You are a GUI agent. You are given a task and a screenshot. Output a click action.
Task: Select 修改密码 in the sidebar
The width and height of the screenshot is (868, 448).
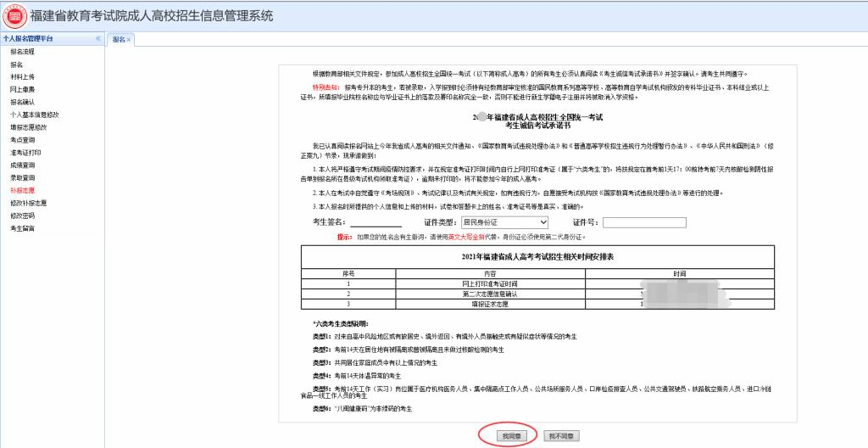(22, 216)
